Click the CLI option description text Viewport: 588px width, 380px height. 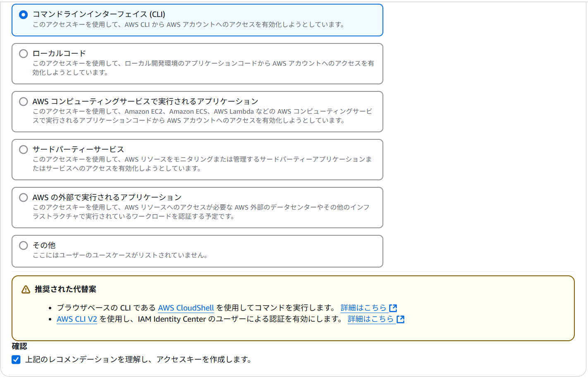[x=189, y=24]
